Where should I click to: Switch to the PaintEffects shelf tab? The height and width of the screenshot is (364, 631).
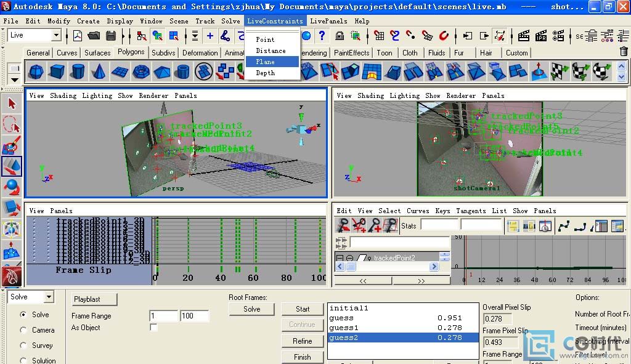[x=351, y=53]
